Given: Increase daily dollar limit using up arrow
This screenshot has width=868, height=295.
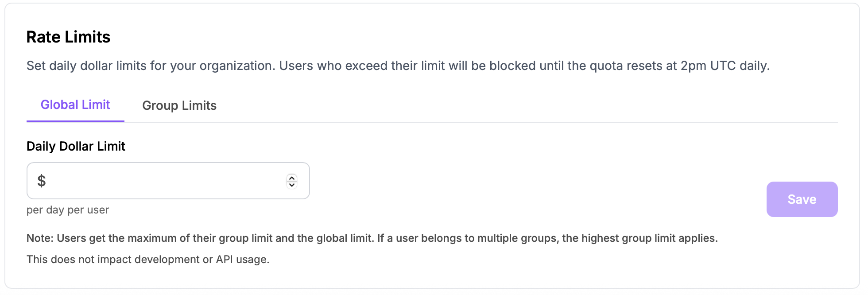Looking at the screenshot, I should click(292, 178).
